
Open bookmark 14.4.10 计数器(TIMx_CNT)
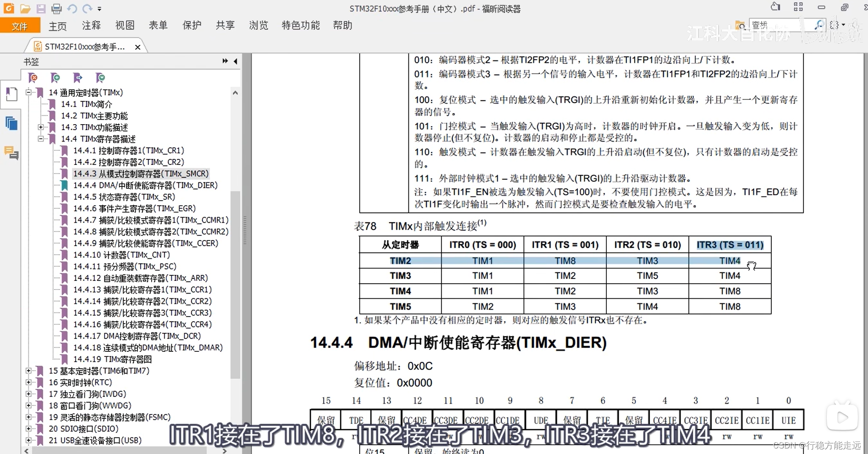point(121,255)
